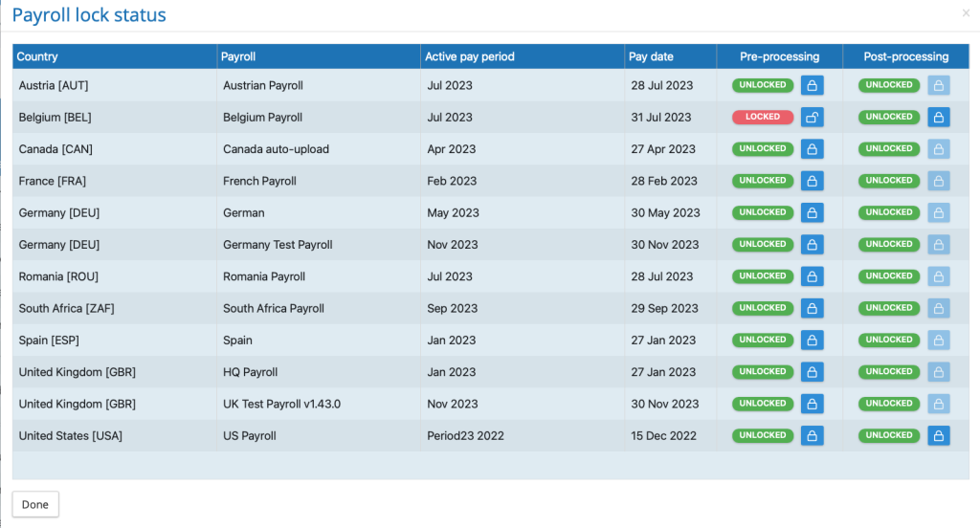Lock pre-processing for Germany Test Payroll
The height and width of the screenshot is (528, 980).
point(812,244)
